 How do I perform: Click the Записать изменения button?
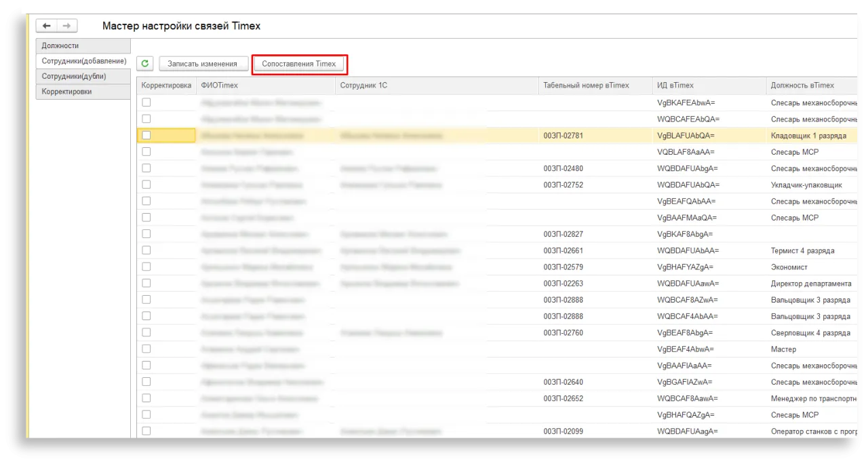pos(202,64)
